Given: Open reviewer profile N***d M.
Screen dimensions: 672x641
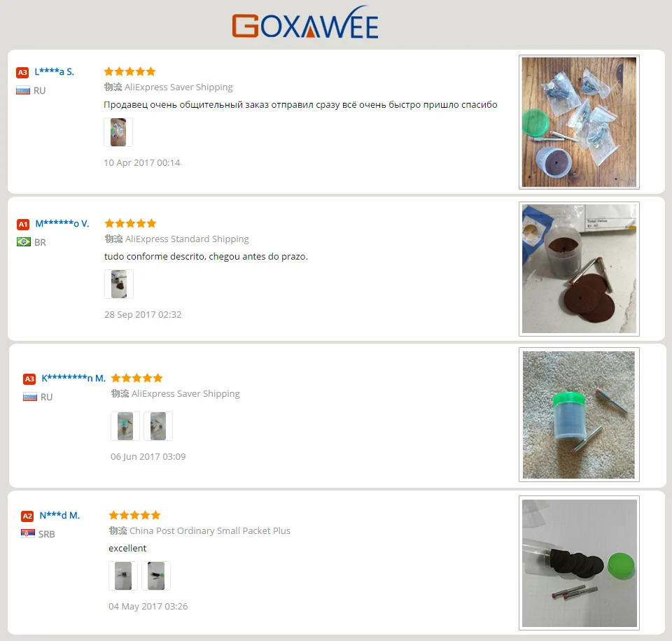Looking at the screenshot, I should point(59,515).
